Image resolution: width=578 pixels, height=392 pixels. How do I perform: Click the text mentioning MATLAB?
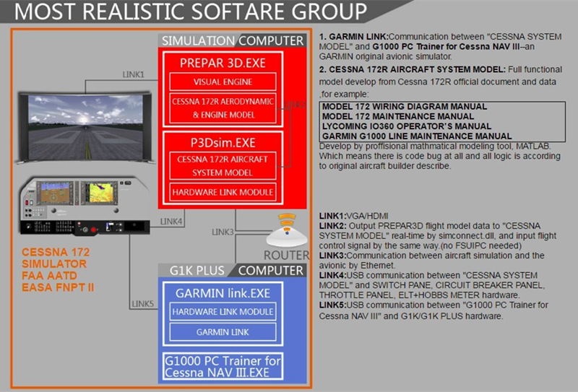click(x=435, y=147)
